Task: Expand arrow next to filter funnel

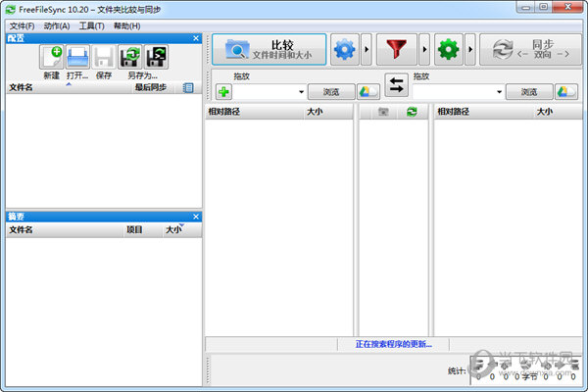Action: click(424, 50)
